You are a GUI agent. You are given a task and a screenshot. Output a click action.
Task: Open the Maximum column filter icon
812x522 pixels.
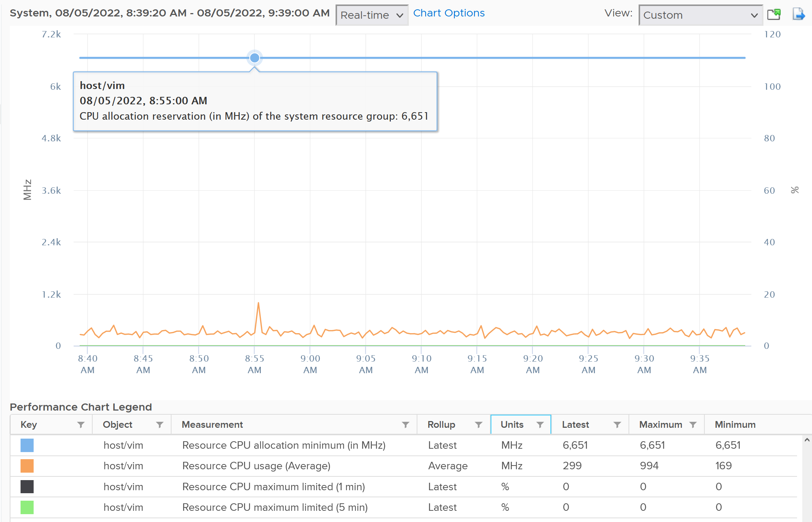point(693,425)
